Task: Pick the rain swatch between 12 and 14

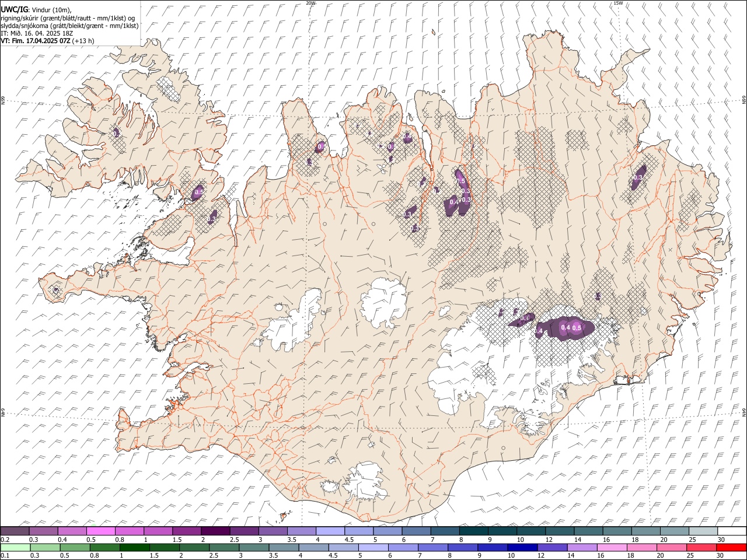Action: click(x=552, y=548)
